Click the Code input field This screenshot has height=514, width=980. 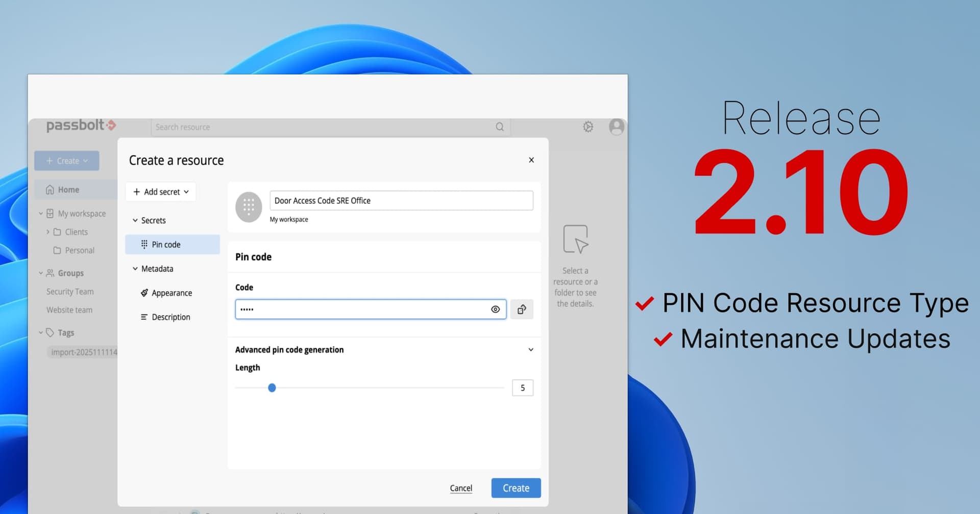371,310
